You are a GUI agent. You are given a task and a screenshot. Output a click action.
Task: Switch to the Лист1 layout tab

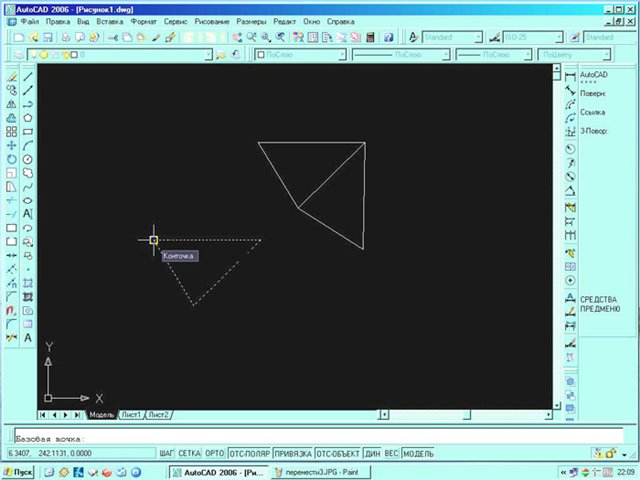coord(131,414)
